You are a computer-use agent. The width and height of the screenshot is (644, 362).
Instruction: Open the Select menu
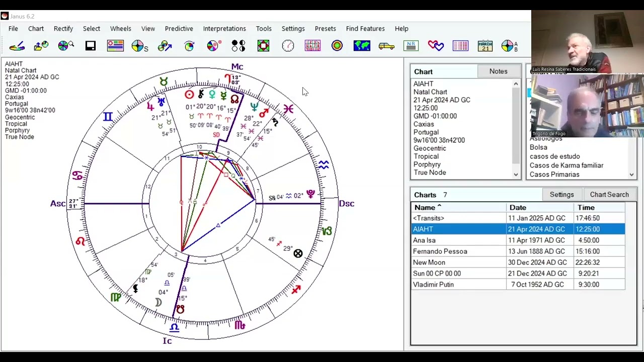(92, 29)
